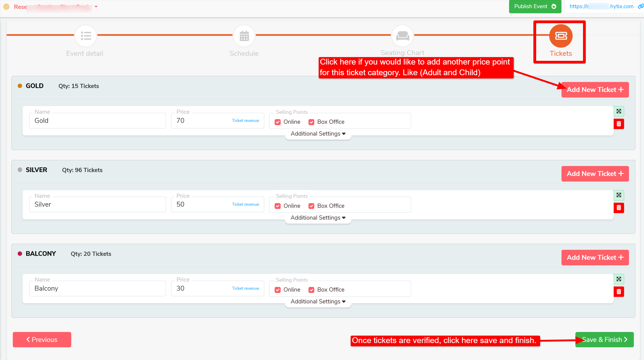Screen dimensions: 644x360
Task: Click the expand icon for Gold ticket
Action: (x=618, y=111)
